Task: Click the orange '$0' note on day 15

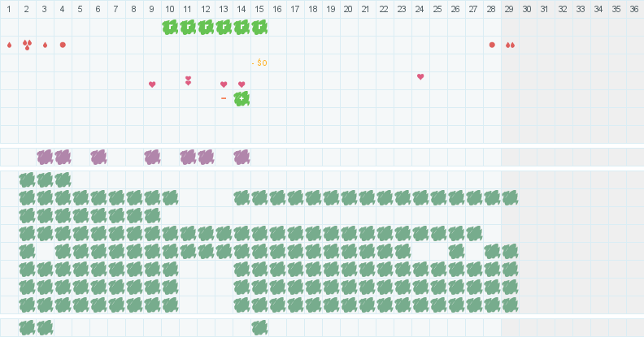Action: pyautogui.click(x=259, y=63)
